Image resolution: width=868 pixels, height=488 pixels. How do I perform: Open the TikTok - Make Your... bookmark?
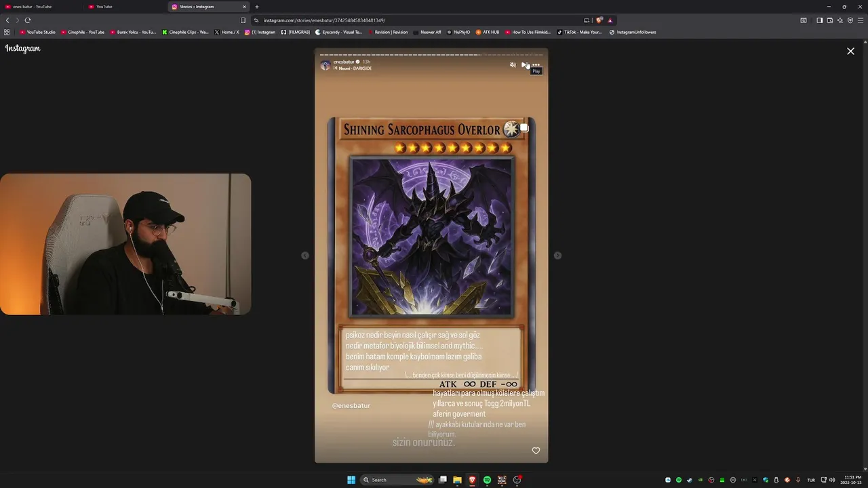579,32
